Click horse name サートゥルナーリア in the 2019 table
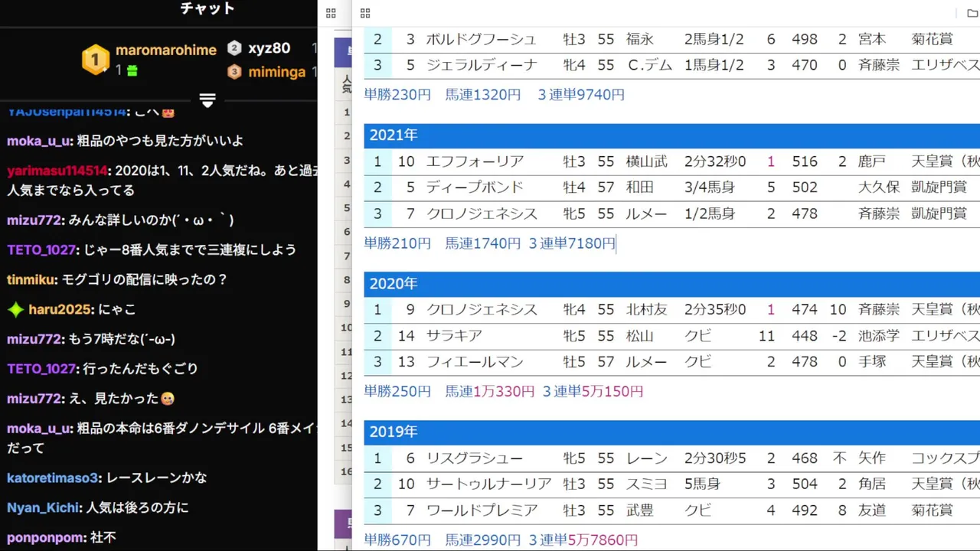980x551 pixels. (x=488, y=484)
